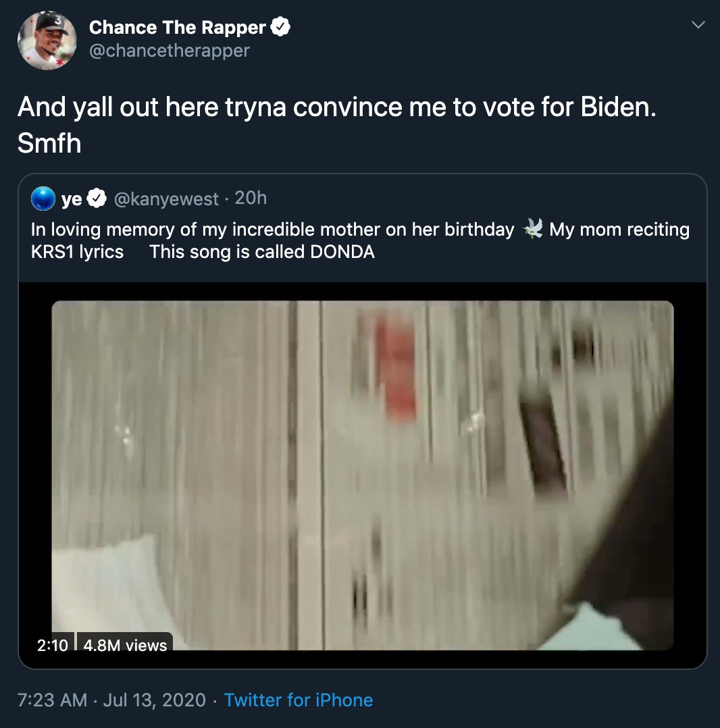This screenshot has width=720, height=728.
Task: Click the dove emoji in quoted tweet
Action: pos(532,229)
